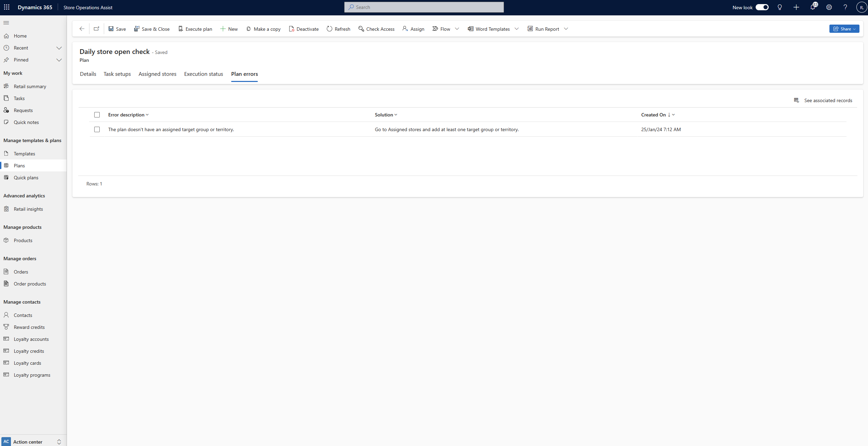Click the Make a copy icon

(x=248, y=28)
